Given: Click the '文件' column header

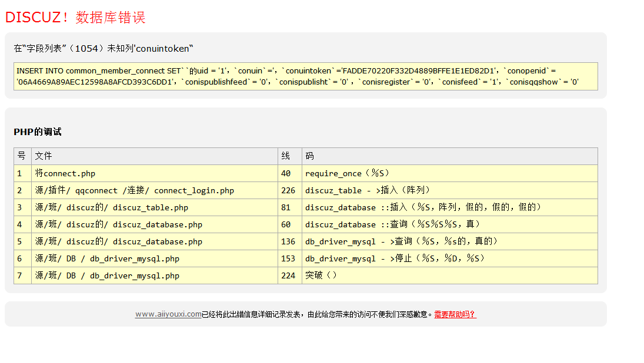Looking at the screenshot, I should point(44,156).
